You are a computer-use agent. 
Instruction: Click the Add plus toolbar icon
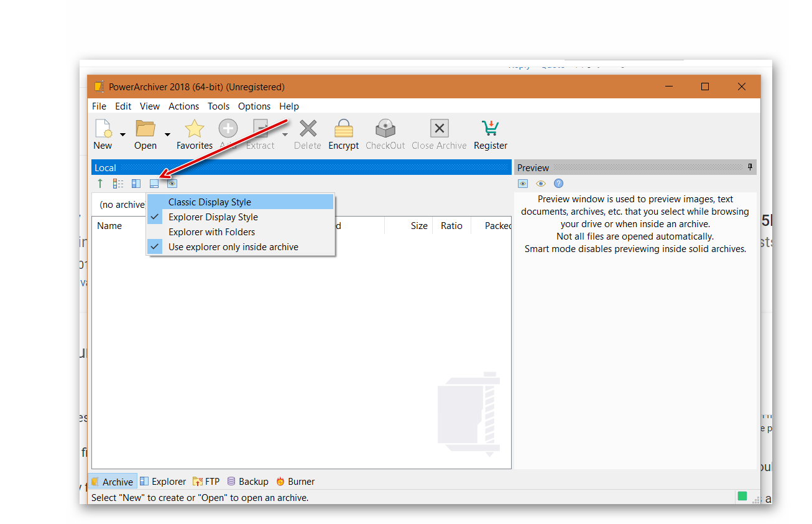coord(228,129)
